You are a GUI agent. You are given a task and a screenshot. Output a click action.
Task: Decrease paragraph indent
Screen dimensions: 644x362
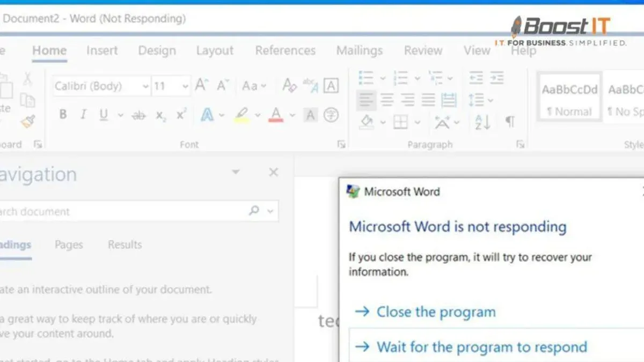[476, 78]
